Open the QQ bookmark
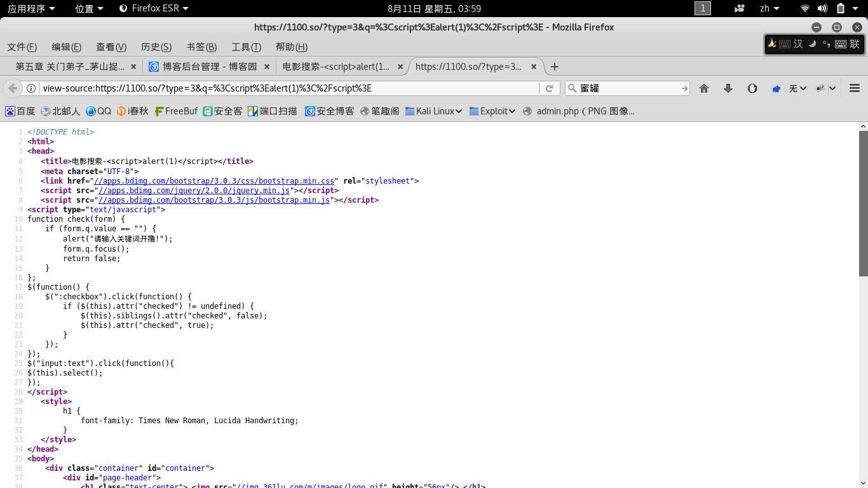Image resolution: width=868 pixels, height=488 pixels. [x=98, y=111]
